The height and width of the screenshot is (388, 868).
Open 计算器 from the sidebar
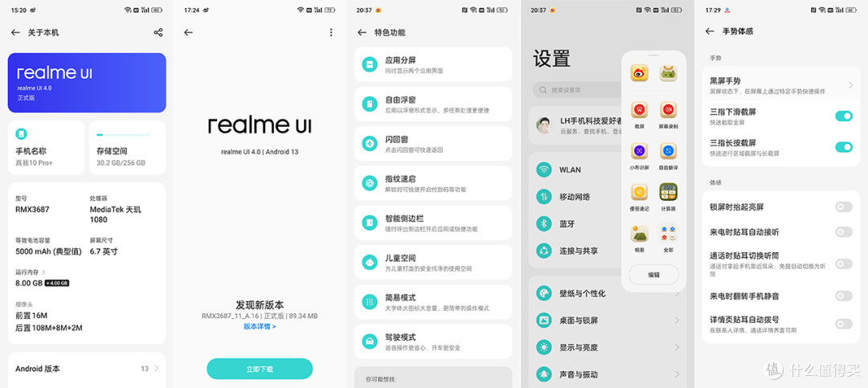point(668,197)
